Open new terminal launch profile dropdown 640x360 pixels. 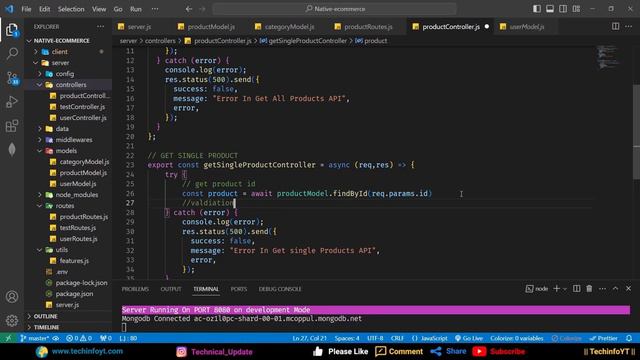tap(565, 289)
